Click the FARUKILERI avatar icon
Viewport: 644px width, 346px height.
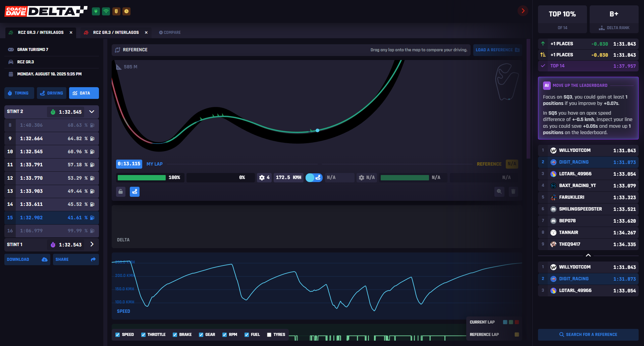[x=553, y=197]
